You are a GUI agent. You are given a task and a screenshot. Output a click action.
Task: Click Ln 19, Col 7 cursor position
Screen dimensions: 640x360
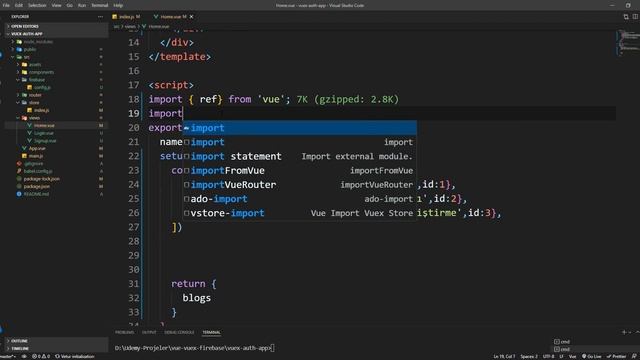pos(504,356)
